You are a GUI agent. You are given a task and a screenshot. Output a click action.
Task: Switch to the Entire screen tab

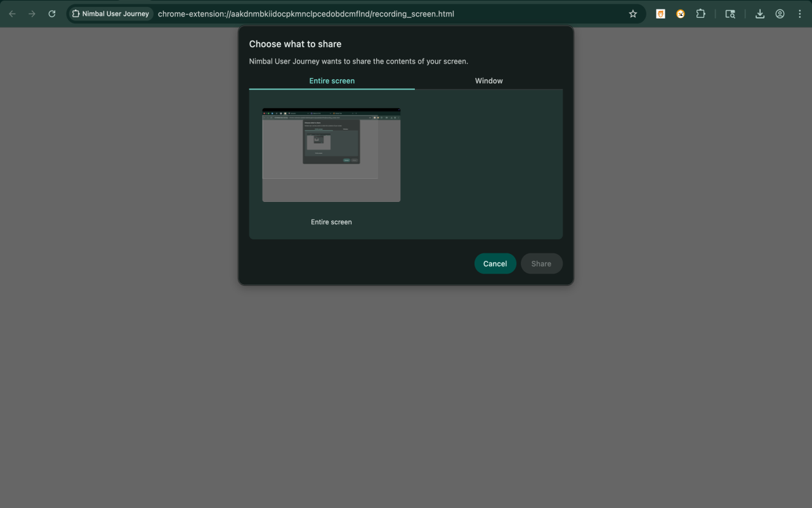pos(332,81)
